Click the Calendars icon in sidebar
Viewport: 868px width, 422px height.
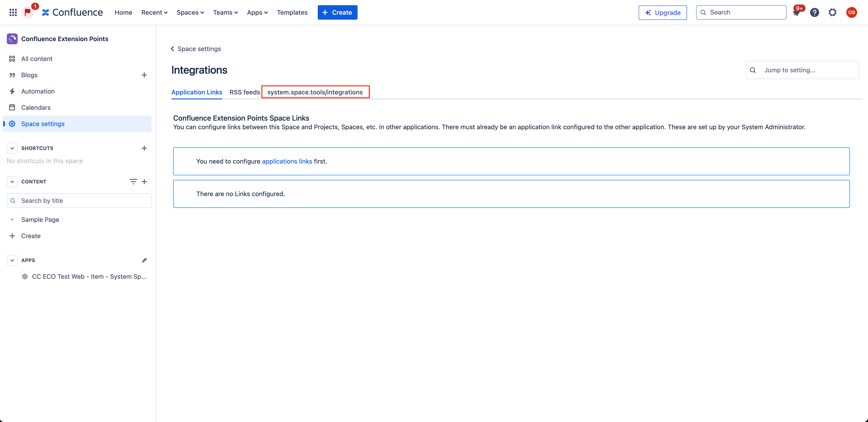click(x=12, y=107)
